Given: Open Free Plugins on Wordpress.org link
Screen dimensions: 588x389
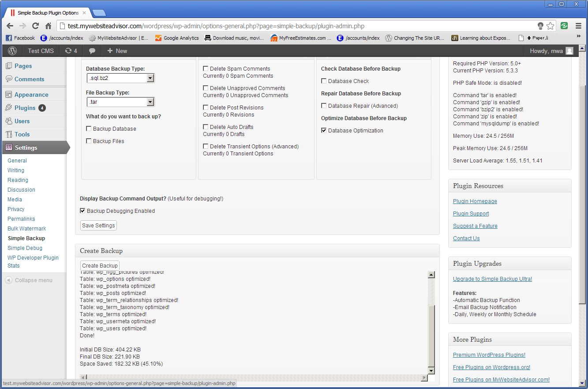Looking at the screenshot, I should 491,367.
